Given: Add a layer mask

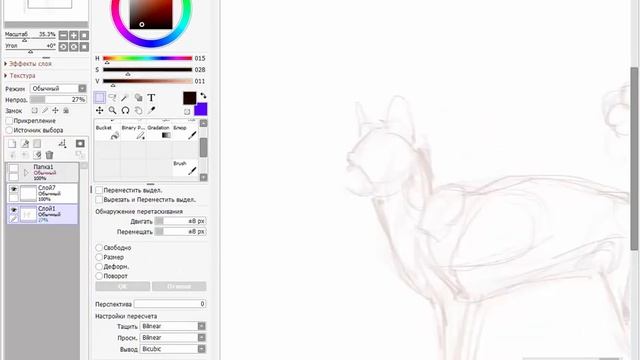Looking at the screenshot, I should point(80,144).
